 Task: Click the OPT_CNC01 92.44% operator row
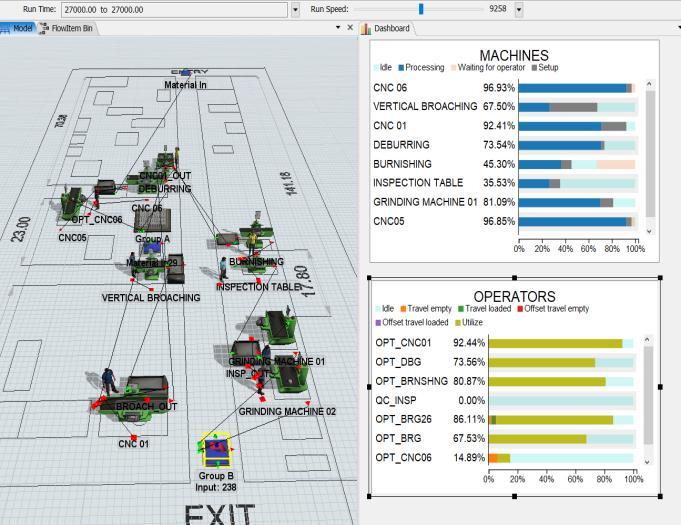pos(504,343)
